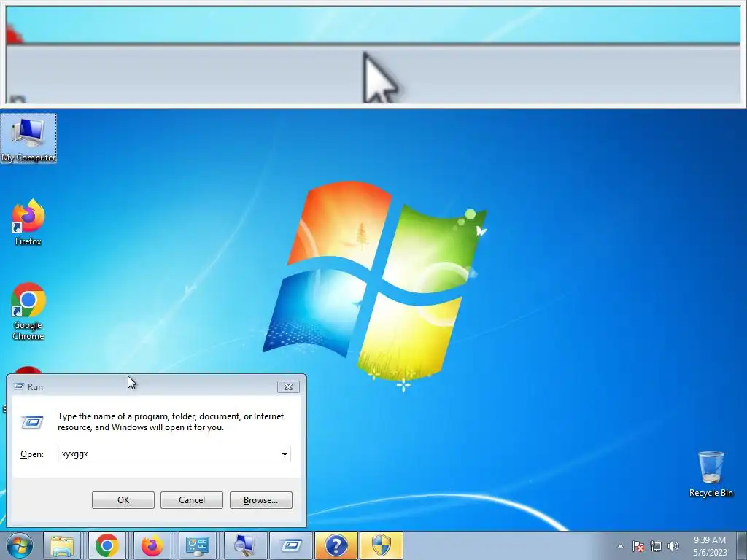This screenshot has width=747, height=560.
Task: Open the network status tray icon
Action: coord(656,546)
